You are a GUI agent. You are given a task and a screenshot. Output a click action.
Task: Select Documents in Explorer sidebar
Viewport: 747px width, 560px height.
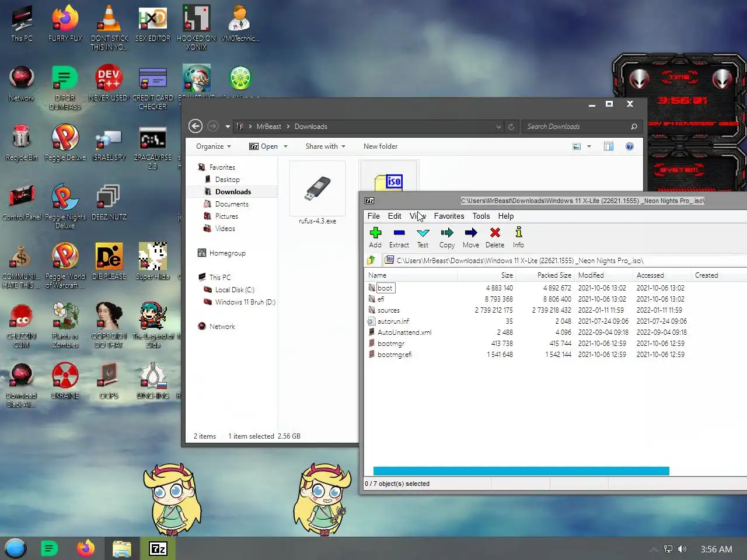click(232, 204)
